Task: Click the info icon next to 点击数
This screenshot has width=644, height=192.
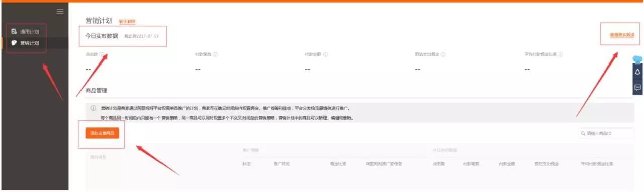Action: click(x=102, y=54)
